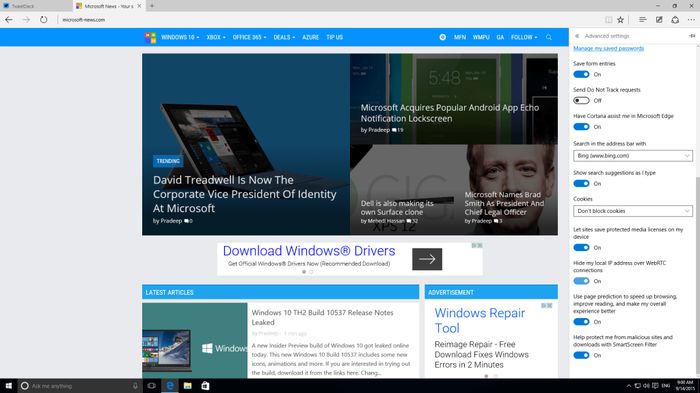The image size is (700, 393).
Task: Open the taskbar clock and date
Action: pos(685,385)
